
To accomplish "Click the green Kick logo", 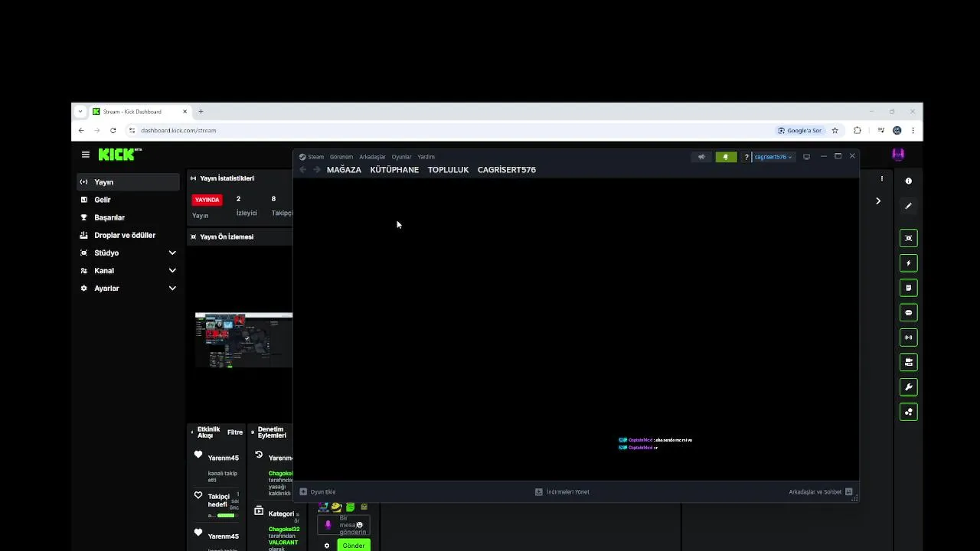I will 119,155.
